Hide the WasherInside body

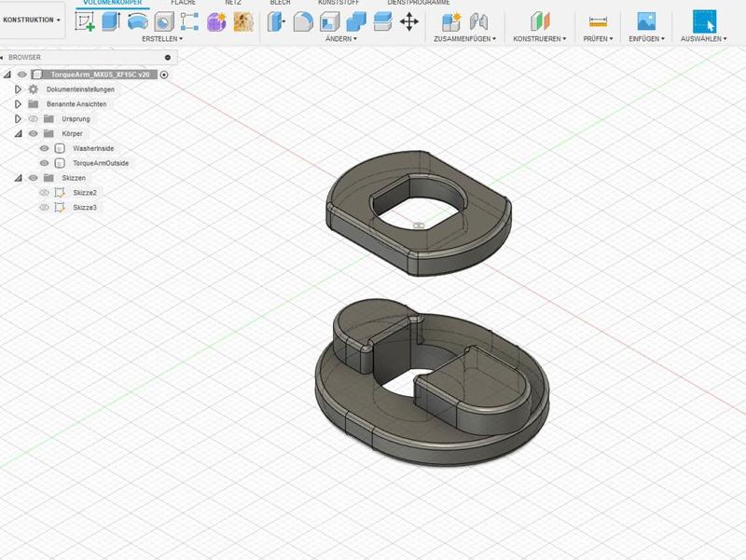(44, 148)
